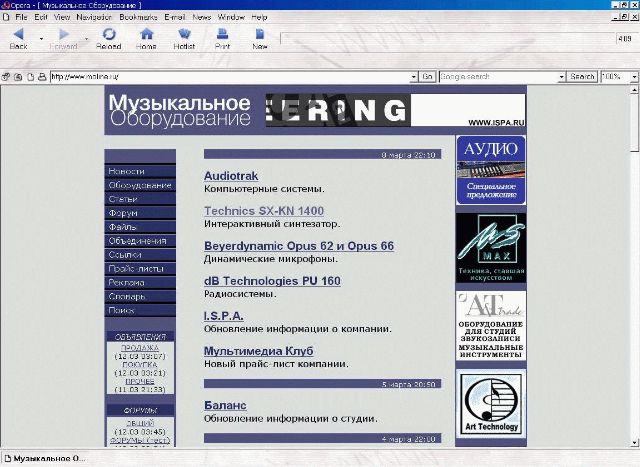Screen dimensions: 640x467
Task: Open the View menu
Action: (x=62, y=17)
